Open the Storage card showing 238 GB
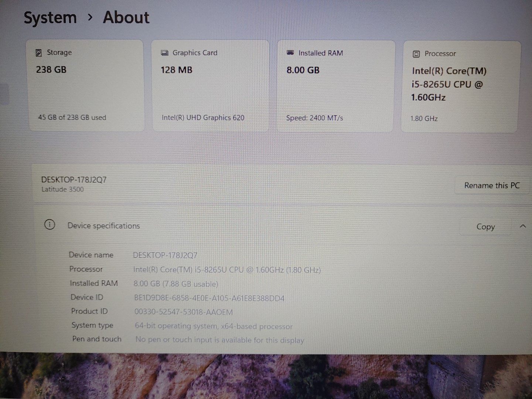 pos(85,86)
